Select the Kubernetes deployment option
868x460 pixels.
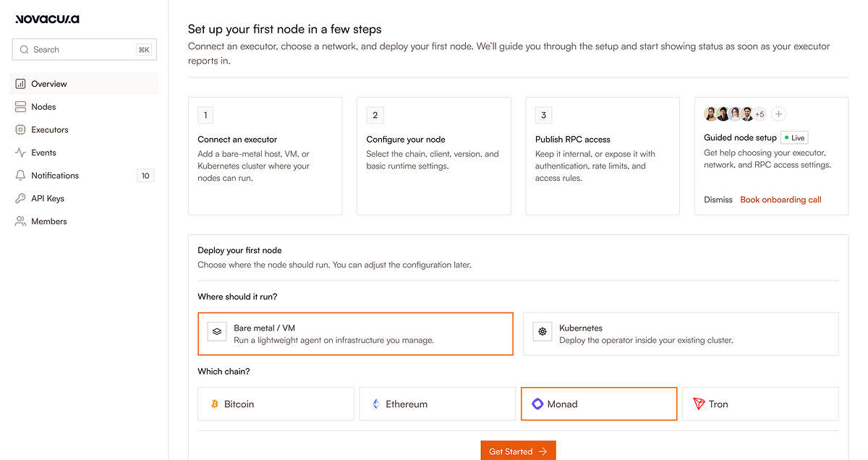pos(681,334)
